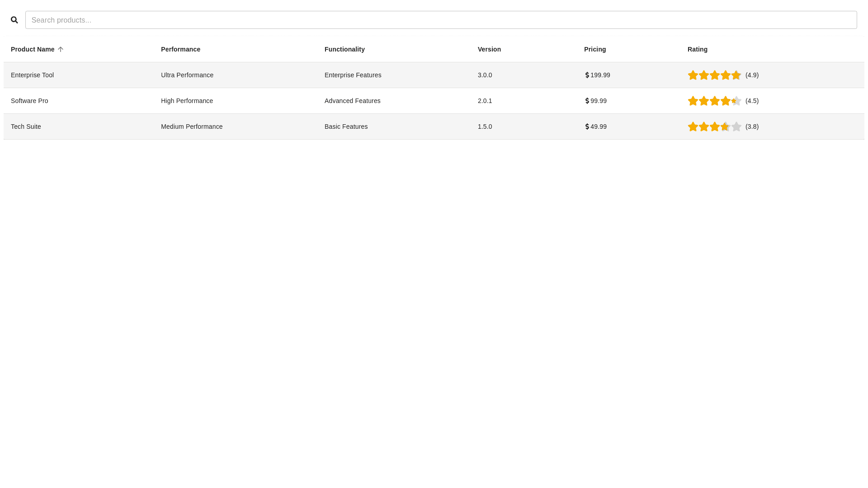868x488 pixels.
Task: Click the dollar icon next to 99.99 price
Action: click(587, 101)
